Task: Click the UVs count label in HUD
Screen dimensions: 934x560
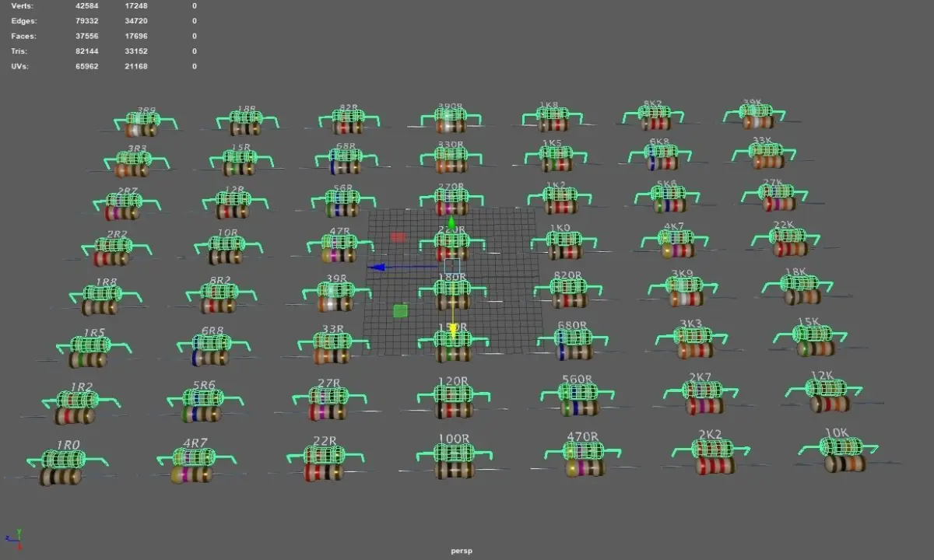Action: click(20, 66)
